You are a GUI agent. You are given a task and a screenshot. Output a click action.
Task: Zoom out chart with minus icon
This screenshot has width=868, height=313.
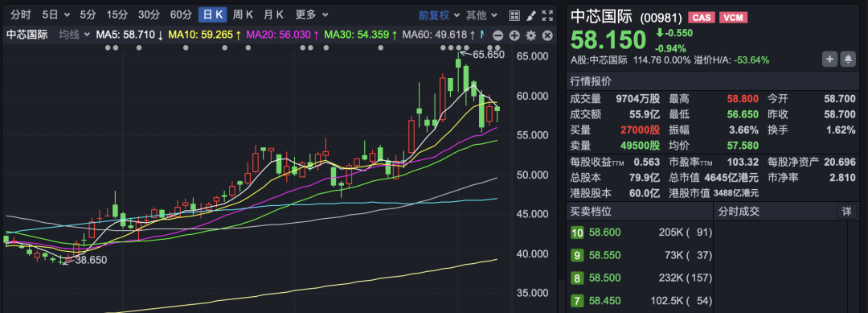tap(497, 36)
